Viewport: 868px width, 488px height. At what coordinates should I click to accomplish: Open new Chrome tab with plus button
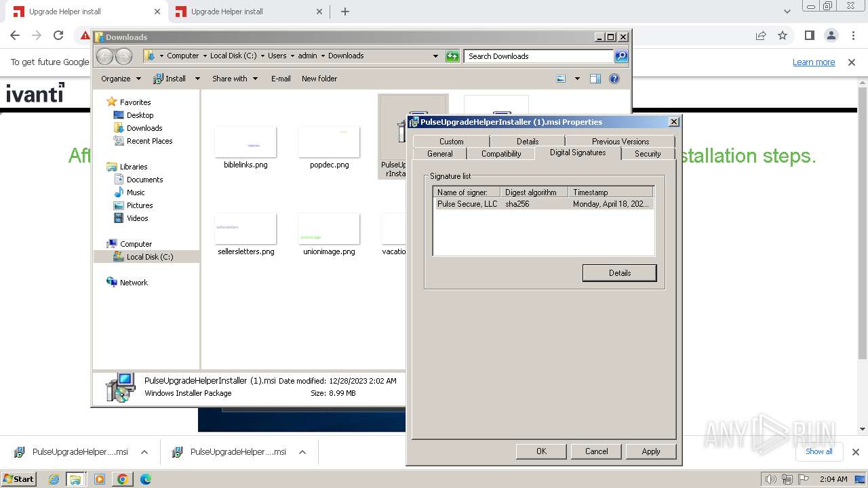345,12
